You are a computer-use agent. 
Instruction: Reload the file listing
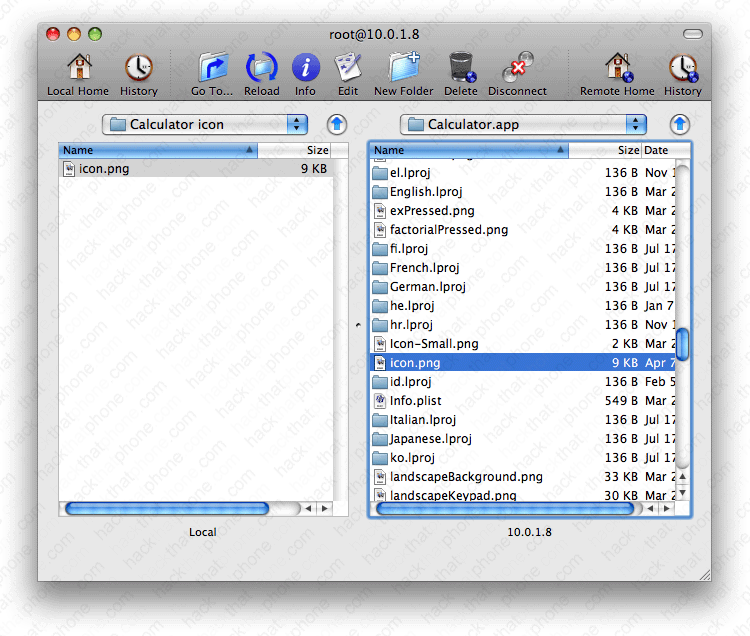coord(262,68)
